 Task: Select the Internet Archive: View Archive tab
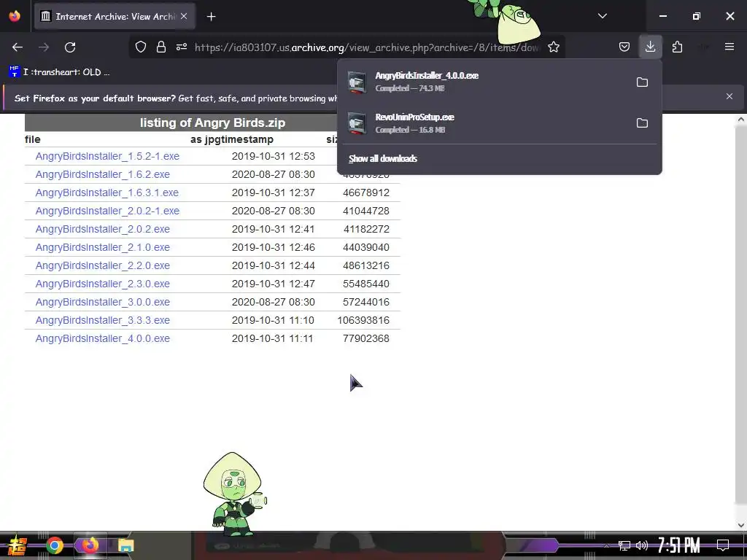(115, 16)
